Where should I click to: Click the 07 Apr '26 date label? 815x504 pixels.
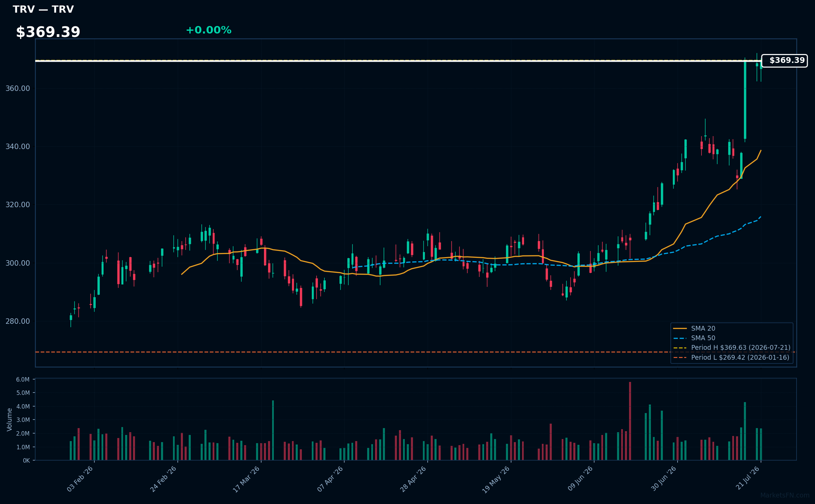pyautogui.click(x=330, y=479)
